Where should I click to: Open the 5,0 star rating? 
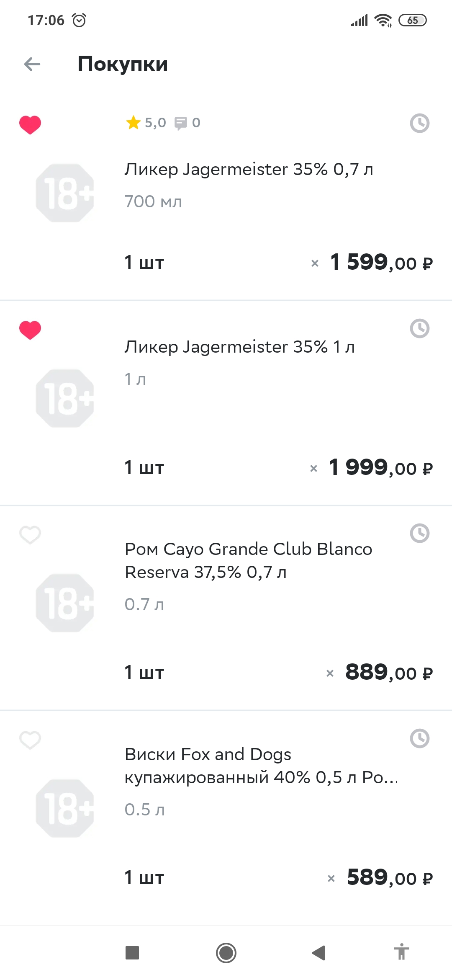pyautogui.click(x=146, y=123)
